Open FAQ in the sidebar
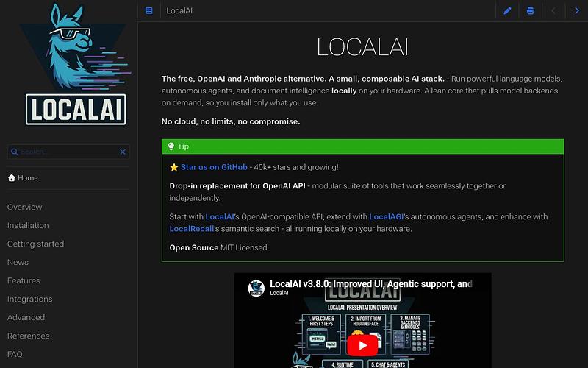The width and height of the screenshot is (588, 368). point(15,354)
